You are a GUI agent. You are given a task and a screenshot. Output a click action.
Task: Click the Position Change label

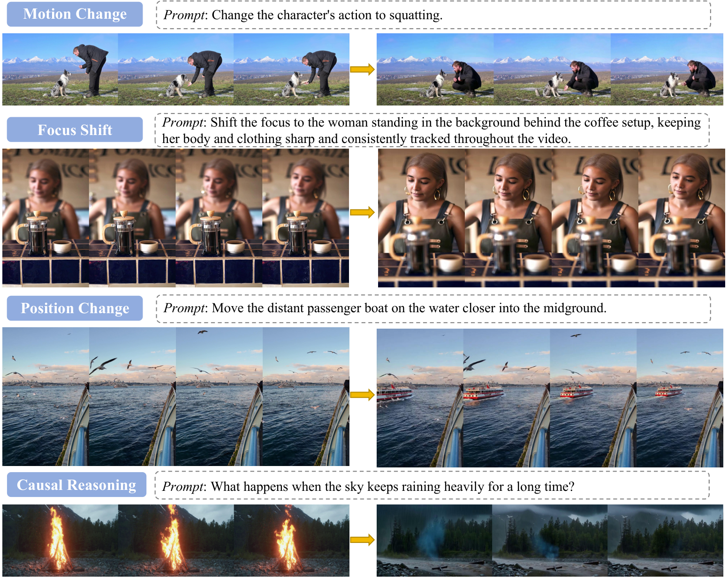75,308
